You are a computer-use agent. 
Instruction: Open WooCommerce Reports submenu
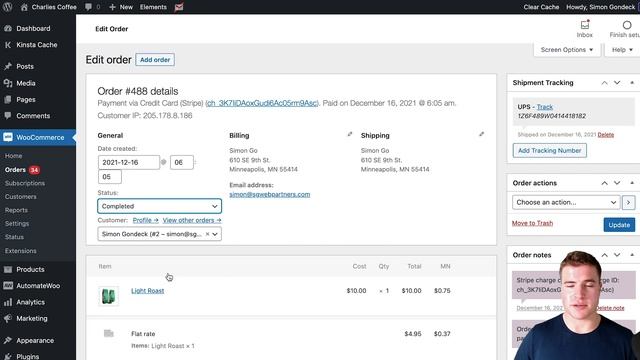pyautogui.click(x=16, y=210)
